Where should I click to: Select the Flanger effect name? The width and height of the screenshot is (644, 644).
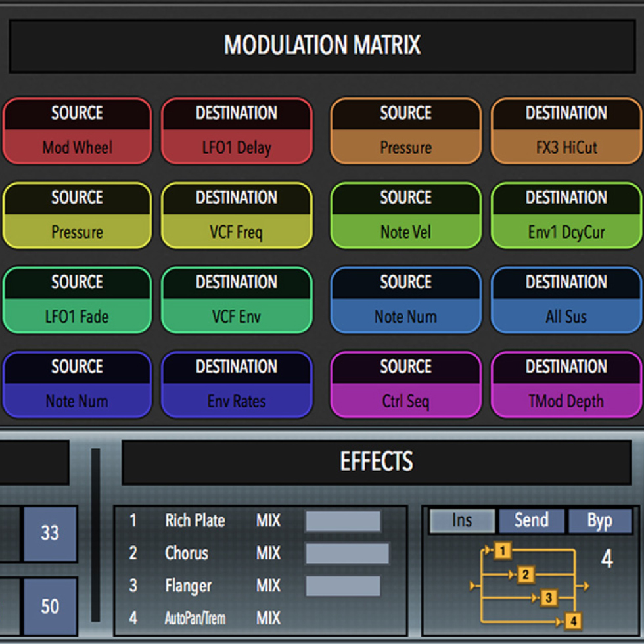(188, 586)
